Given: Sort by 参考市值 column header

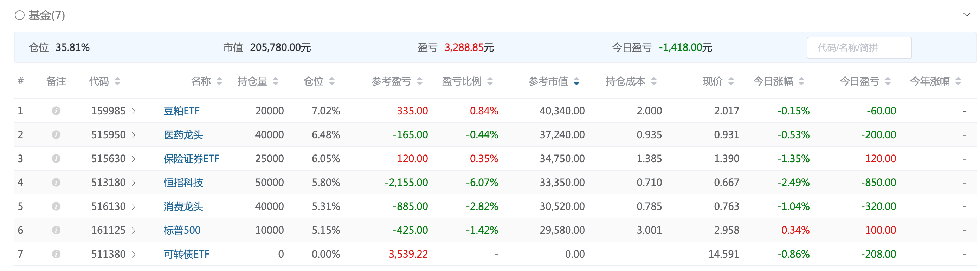Looking at the screenshot, I should (548, 81).
